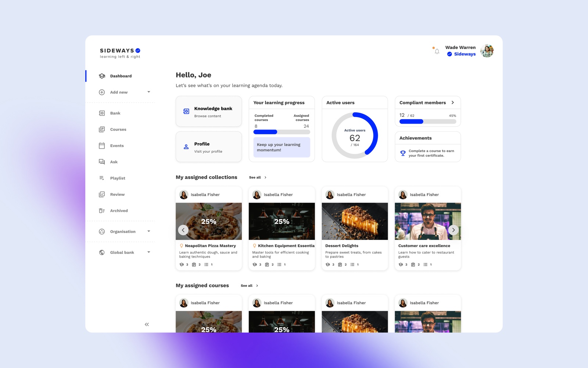Screen dimensions: 588x368
Task: Open Compliant members via the chevron
Action: [x=453, y=103]
